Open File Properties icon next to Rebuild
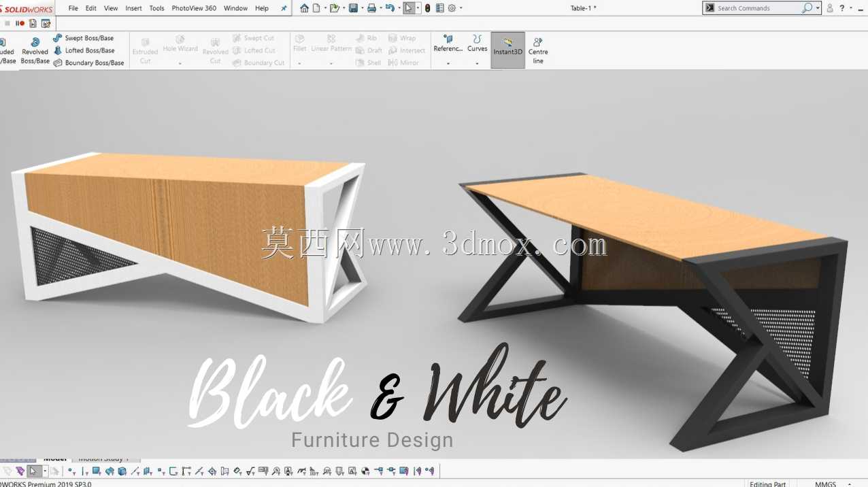This screenshot has height=487, width=868. [x=439, y=8]
